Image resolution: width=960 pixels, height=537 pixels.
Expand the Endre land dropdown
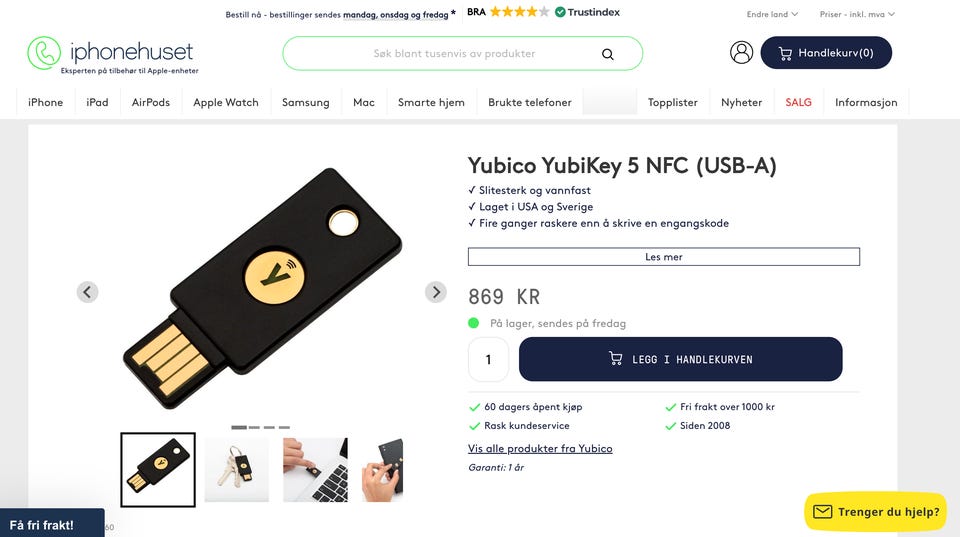(x=772, y=14)
